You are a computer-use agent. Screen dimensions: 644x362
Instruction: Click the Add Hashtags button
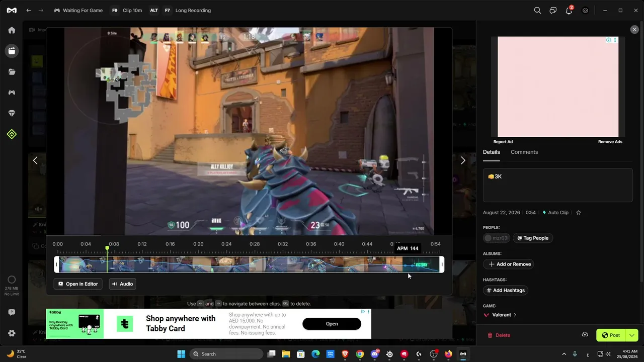505,290
